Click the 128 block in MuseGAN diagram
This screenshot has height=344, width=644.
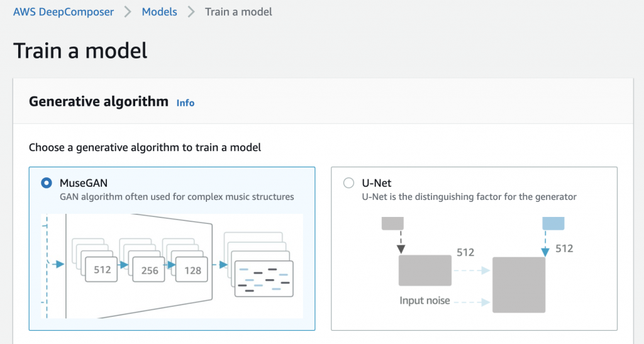(x=192, y=270)
